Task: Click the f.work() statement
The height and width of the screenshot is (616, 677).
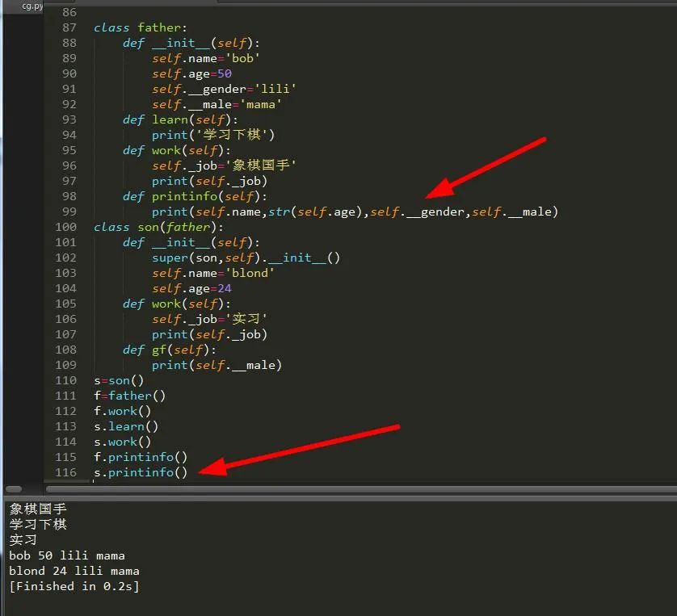Action: (x=122, y=411)
